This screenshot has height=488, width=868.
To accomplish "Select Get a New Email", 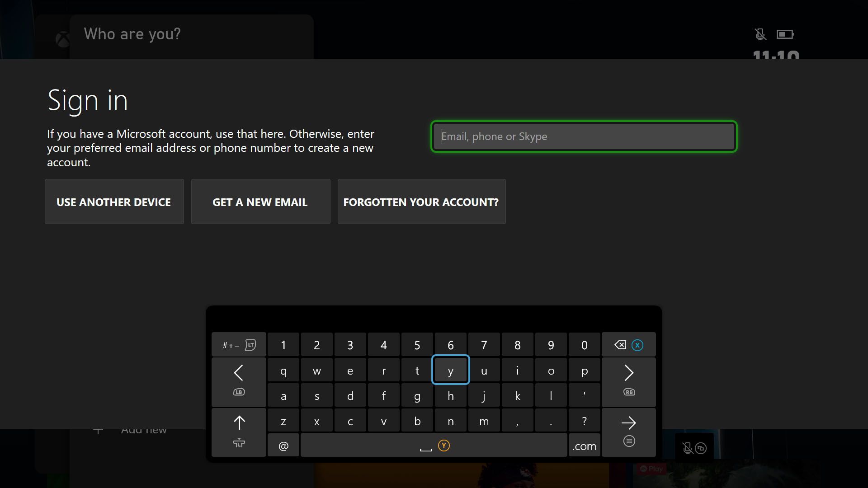I will coord(261,202).
